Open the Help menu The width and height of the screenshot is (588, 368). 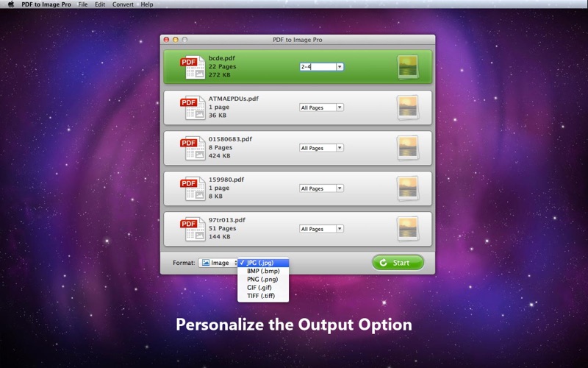pos(147,4)
